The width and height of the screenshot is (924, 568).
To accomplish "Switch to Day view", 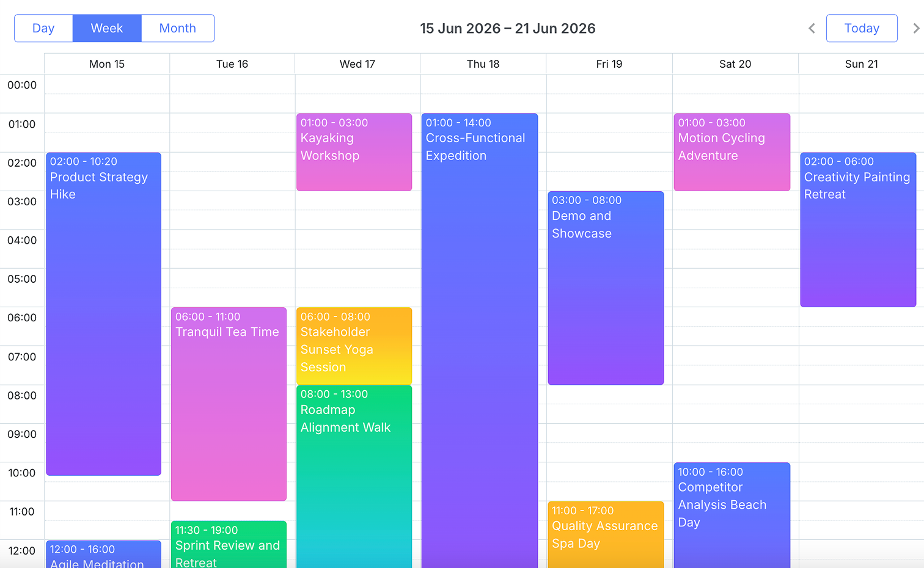I will pyautogui.click(x=43, y=28).
